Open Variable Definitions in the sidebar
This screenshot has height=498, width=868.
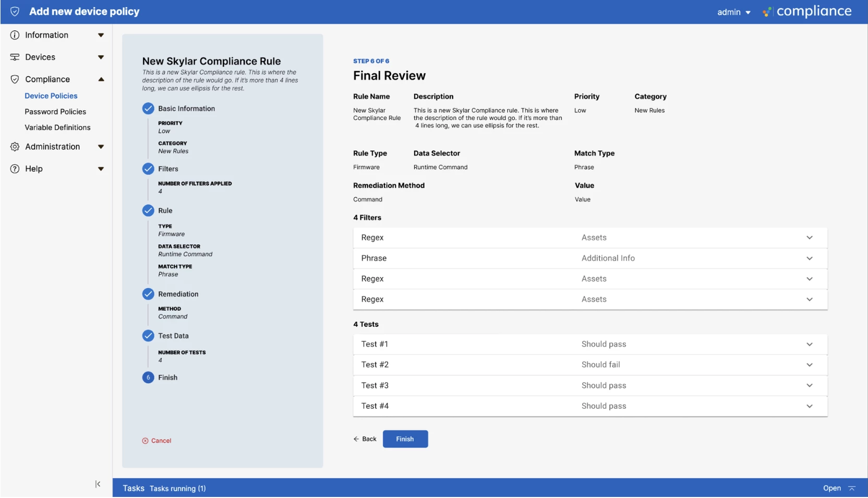click(57, 127)
